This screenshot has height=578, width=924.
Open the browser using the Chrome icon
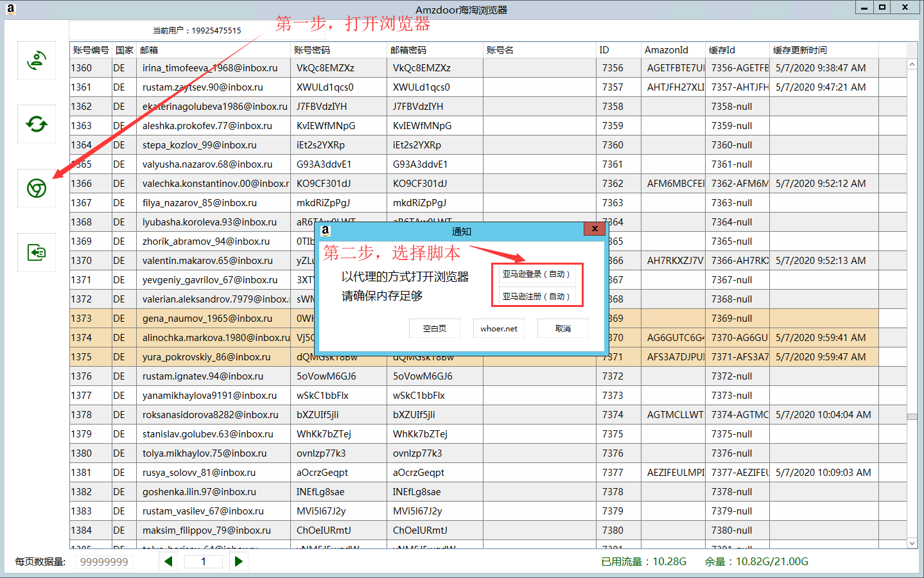point(37,188)
